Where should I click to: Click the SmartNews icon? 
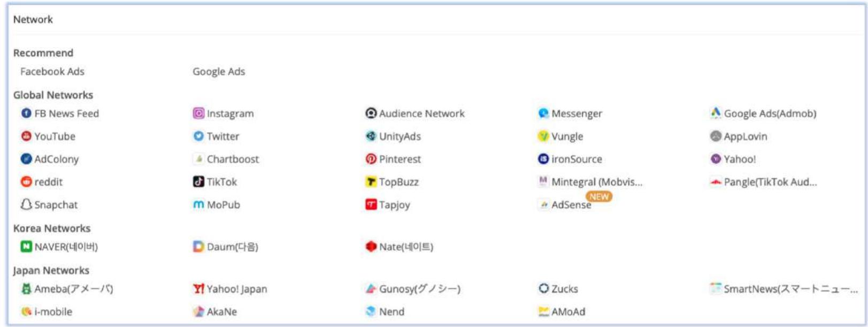point(716,288)
